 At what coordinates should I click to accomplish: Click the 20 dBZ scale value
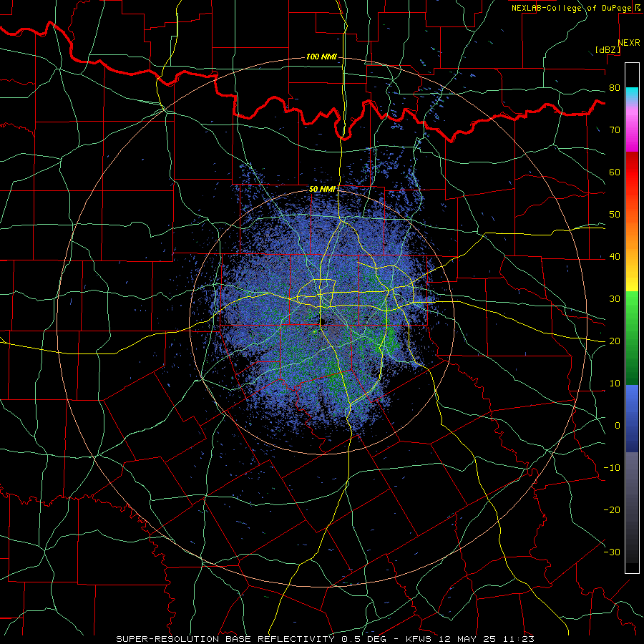coord(615,341)
